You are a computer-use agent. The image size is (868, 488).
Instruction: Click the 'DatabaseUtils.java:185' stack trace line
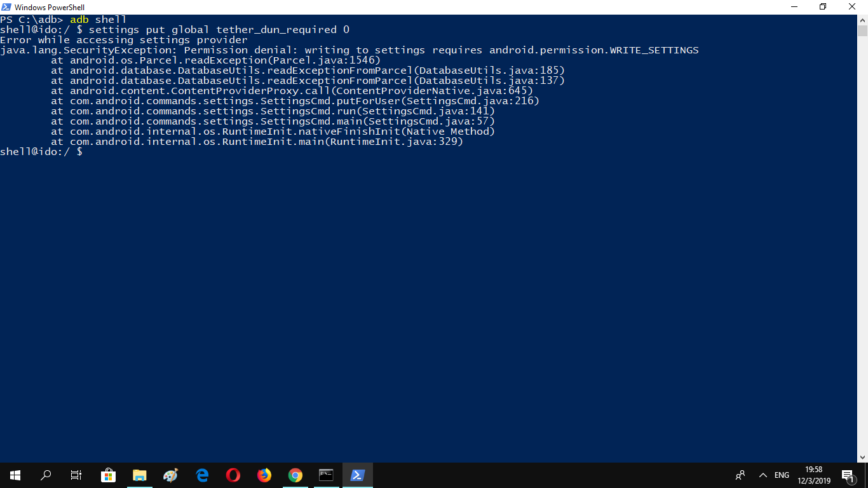pyautogui.click(x=308, y=71)
